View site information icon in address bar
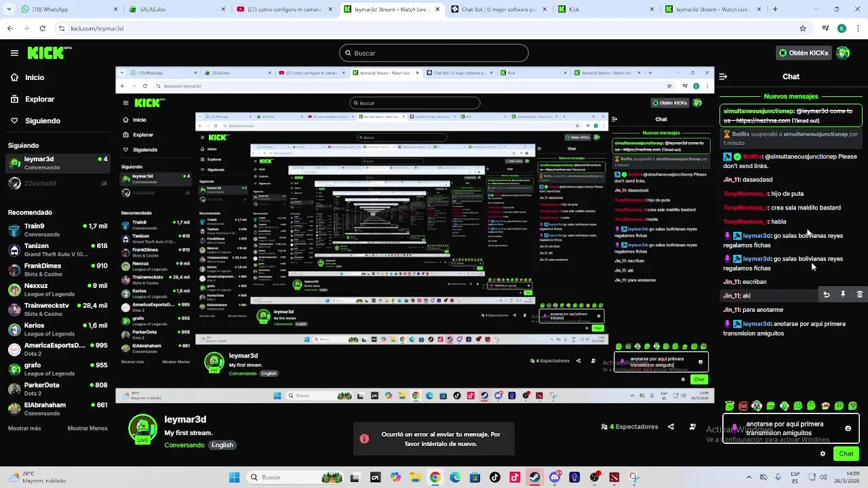Screen dimensions: 868x488 coord(62,28)
